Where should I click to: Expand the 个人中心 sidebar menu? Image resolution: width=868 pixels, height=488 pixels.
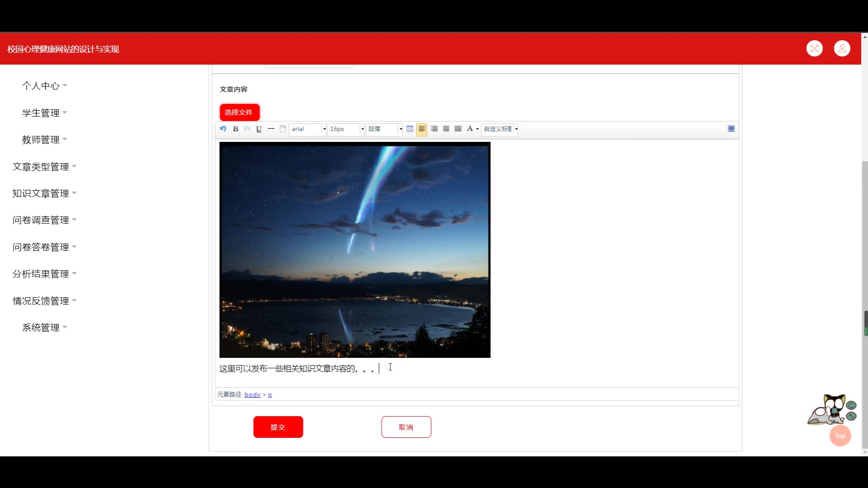tap(44, 86)
